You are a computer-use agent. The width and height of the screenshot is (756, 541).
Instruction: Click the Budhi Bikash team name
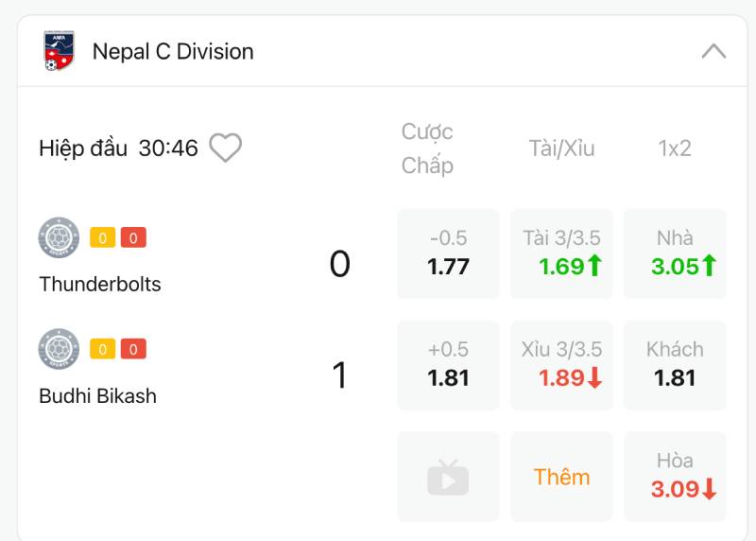click(97, 395)
